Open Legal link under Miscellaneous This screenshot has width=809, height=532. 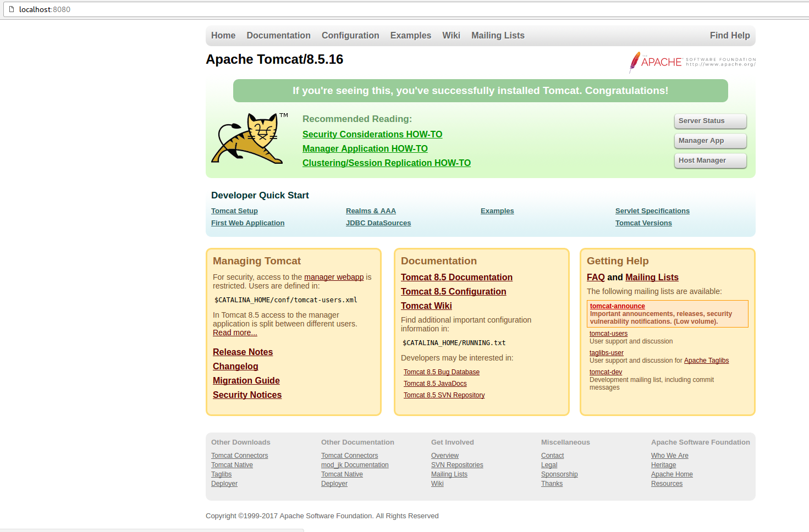pyautogui.click(x=549, y=465)
